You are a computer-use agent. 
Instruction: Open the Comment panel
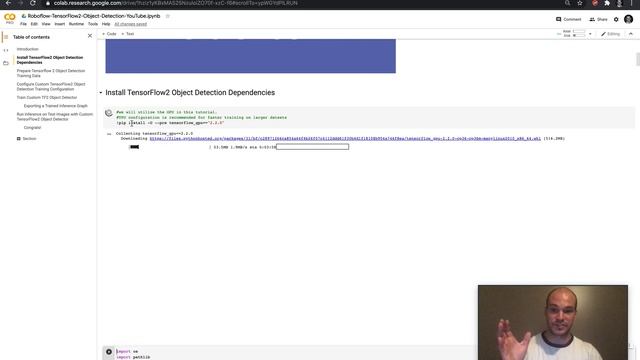coord(568,19)
